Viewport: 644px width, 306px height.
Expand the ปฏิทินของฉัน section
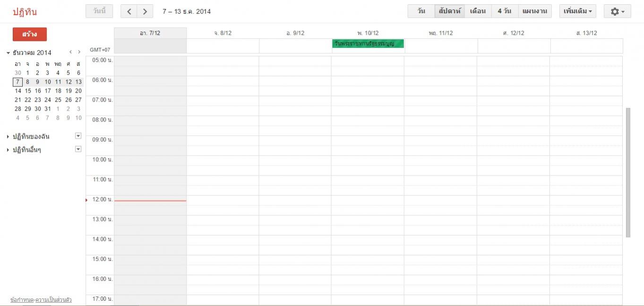pyautogui.click(x=8, y=137)
